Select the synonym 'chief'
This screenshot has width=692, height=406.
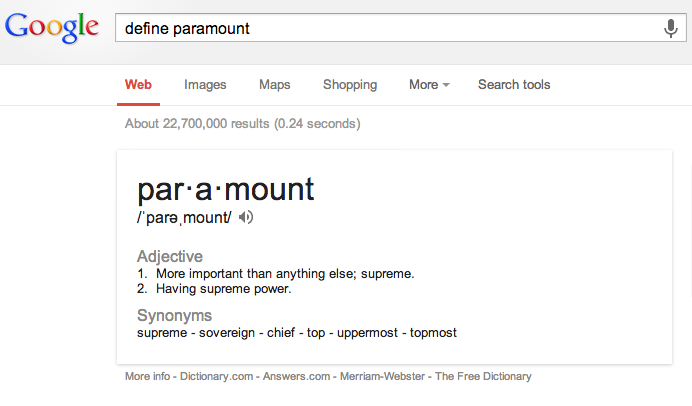[285, 333]
